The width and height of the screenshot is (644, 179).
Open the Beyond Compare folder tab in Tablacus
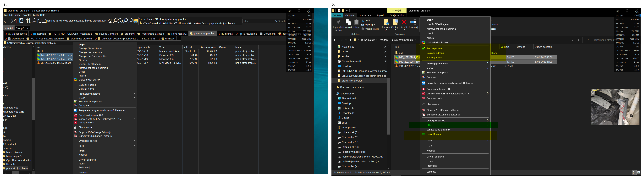pos(106,34)
